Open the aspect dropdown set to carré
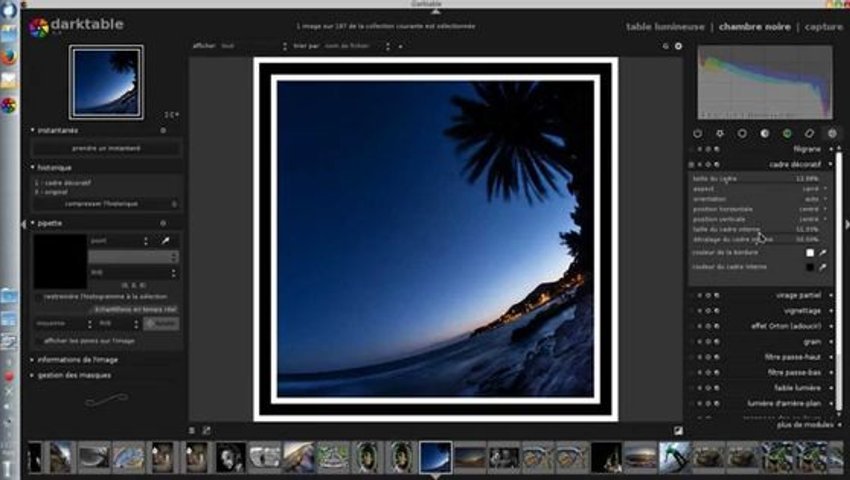The height and width of the screenshot is (480, 850). point(759,189)
